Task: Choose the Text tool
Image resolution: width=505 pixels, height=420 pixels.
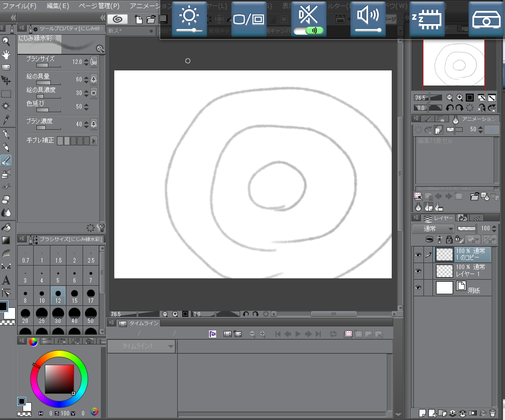Action: coord(6,280)
